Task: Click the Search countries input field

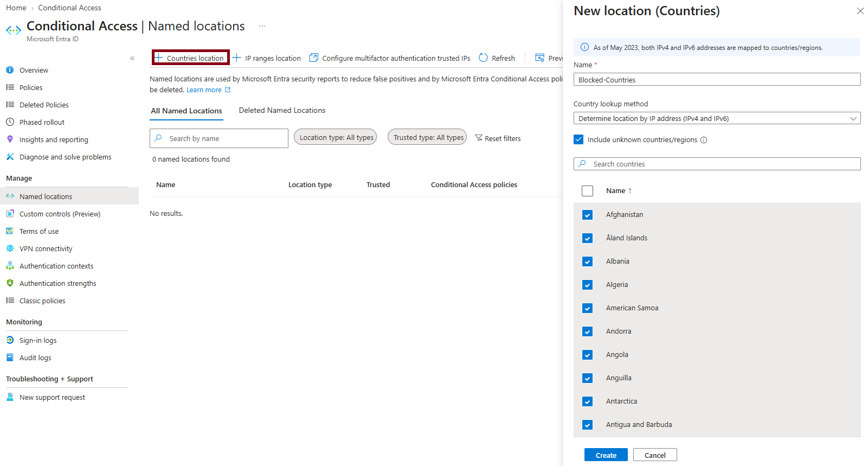Action: [x=717, y=164]
